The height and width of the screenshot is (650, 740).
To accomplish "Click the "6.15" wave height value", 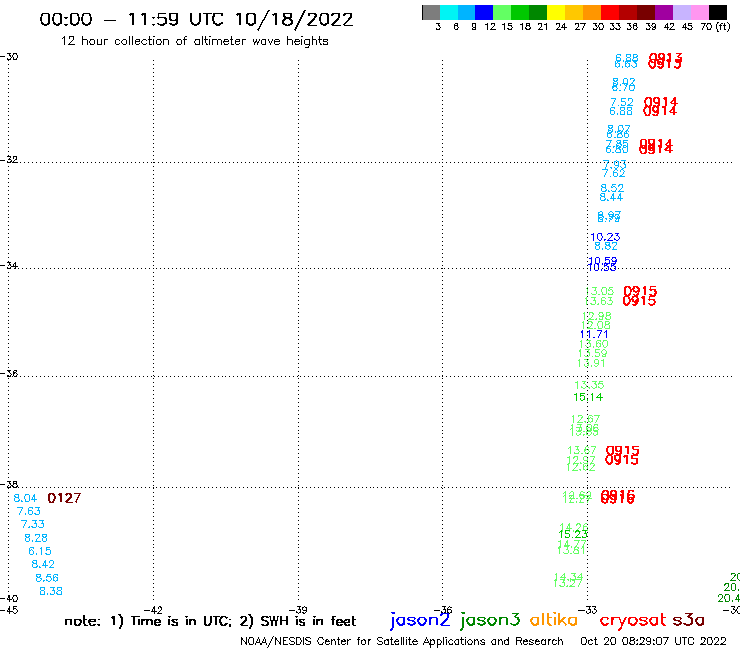I will point(40,551).
